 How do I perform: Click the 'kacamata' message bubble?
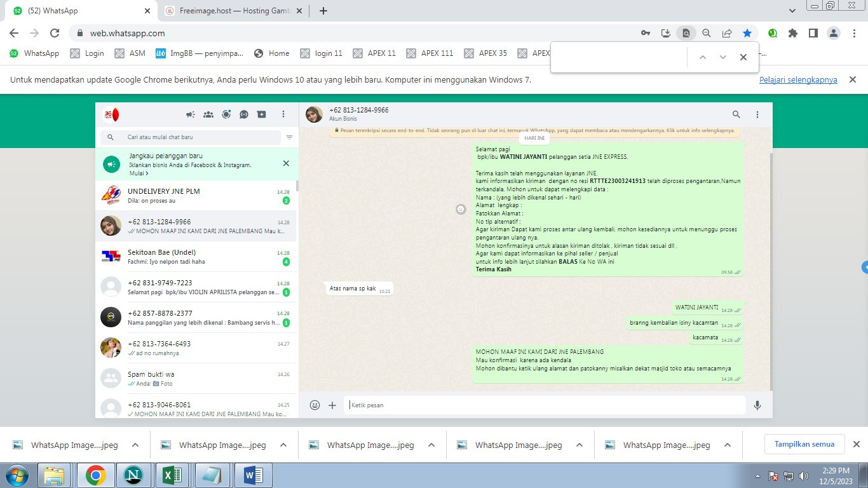[717, 338]
